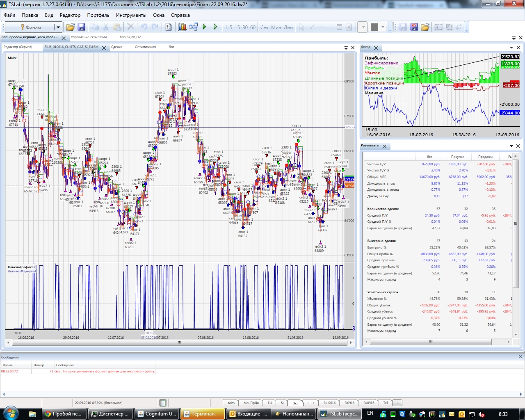Open the Доход panel options dropdown arrow

click(511, 48)
